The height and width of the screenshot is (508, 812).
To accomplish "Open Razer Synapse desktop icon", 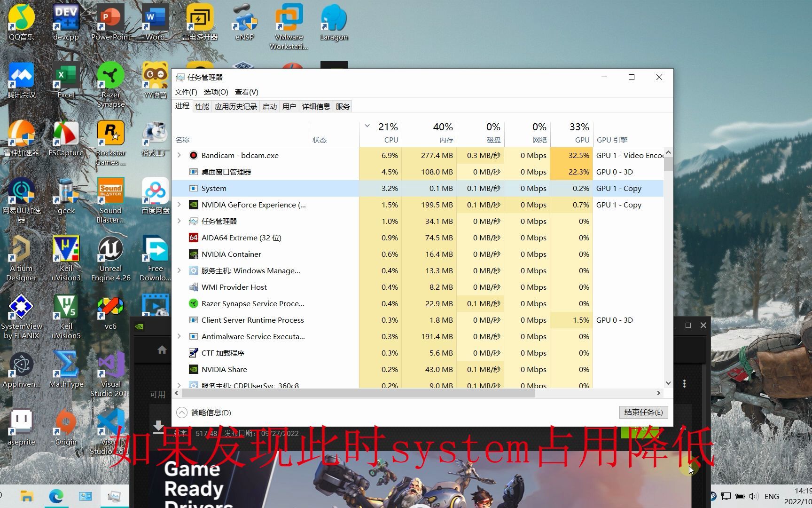I will [111, 85].
